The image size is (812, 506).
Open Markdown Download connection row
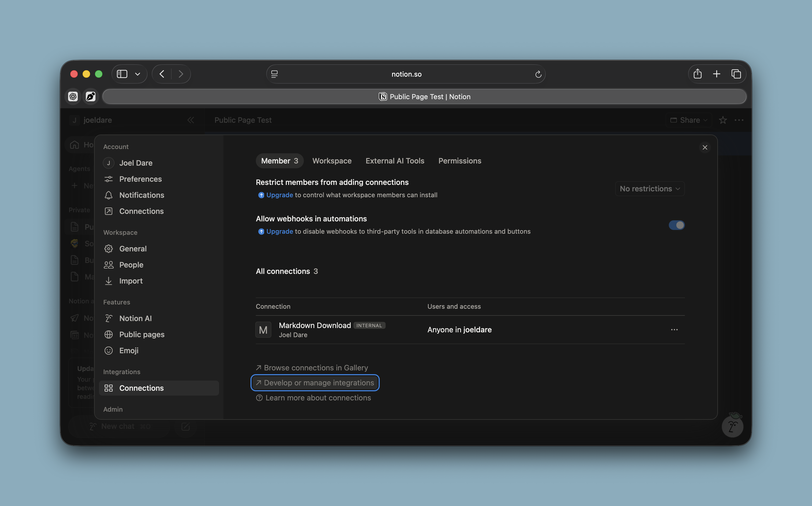pos(470,330)
